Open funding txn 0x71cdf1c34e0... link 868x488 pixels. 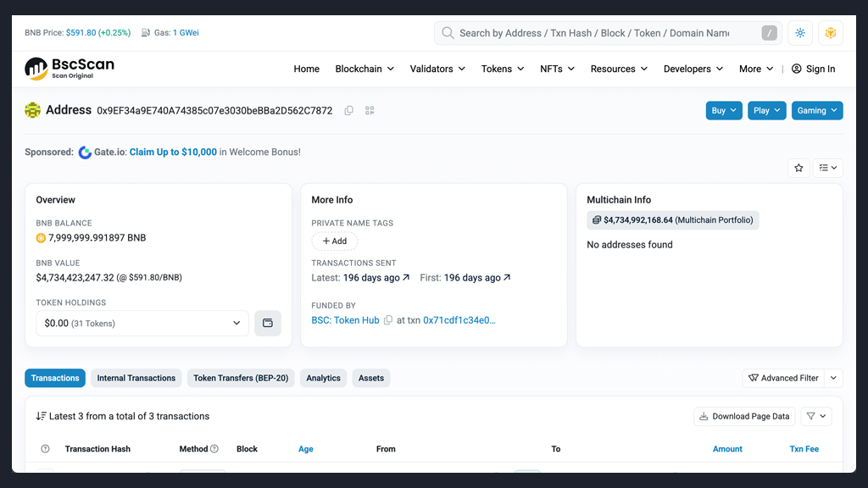click(459, 320)
